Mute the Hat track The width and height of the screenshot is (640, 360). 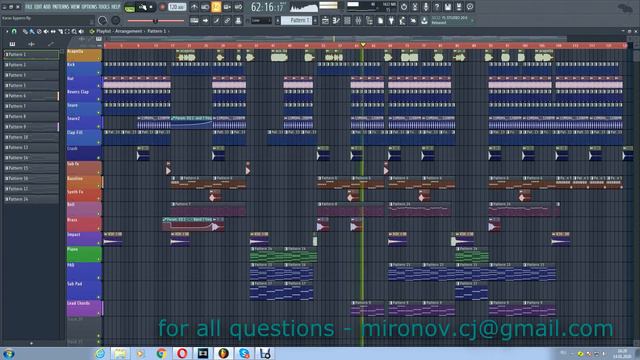(98, 86)
